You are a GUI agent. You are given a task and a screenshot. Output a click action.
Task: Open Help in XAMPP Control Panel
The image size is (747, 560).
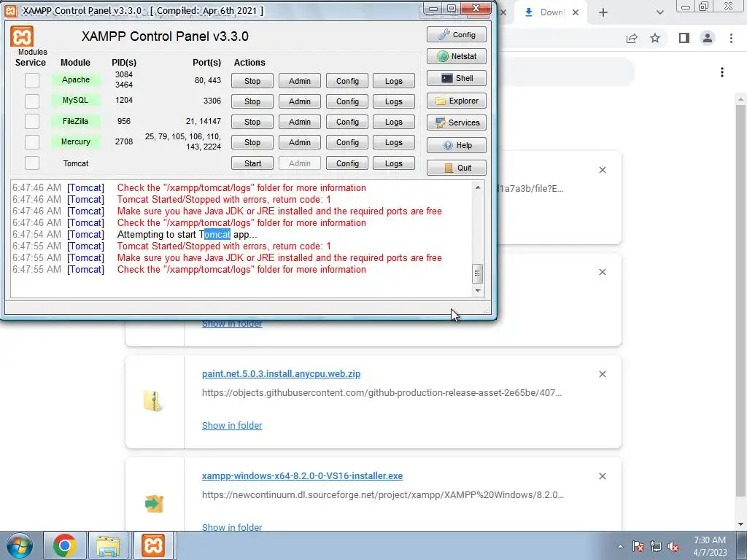[457, 145]
